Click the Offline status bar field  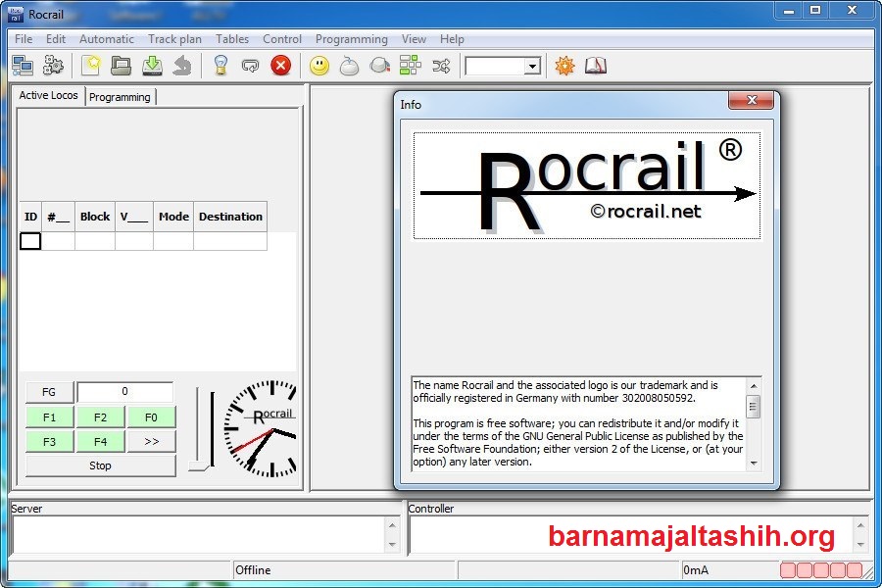(343, 570)
